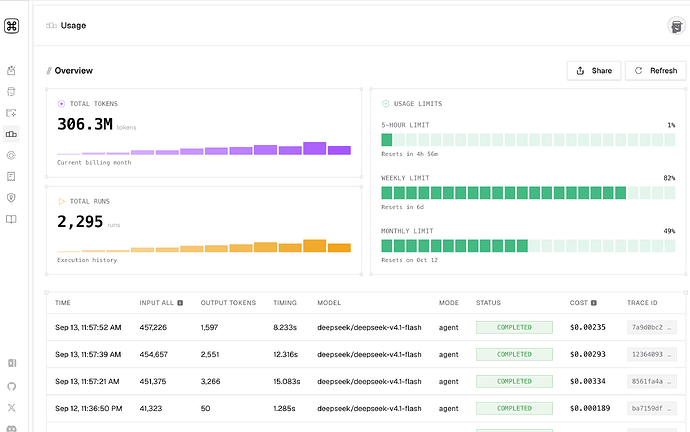Open the receipt billing icon in sidebar

click(11, 176)
